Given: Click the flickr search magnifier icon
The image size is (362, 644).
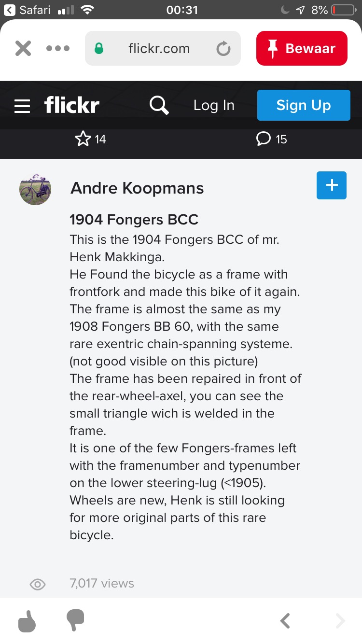Looking at the screenshot, I should click(x=159, y=105).
